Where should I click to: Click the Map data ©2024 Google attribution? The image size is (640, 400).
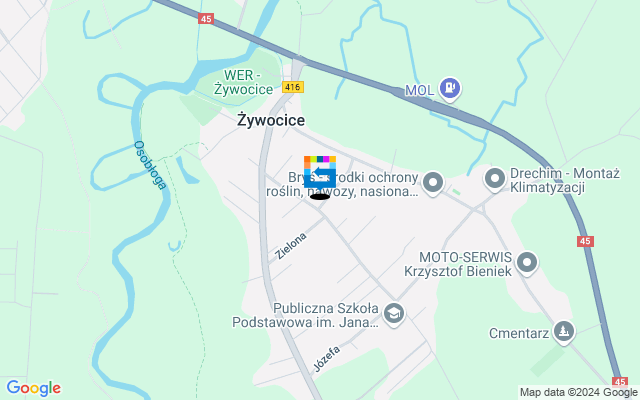coord(578,393)
